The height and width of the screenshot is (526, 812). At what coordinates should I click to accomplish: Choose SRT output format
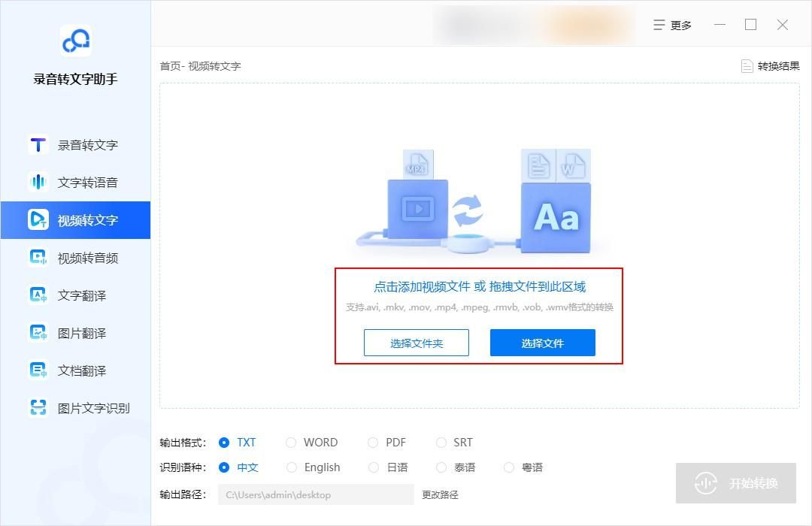point(454,443)
